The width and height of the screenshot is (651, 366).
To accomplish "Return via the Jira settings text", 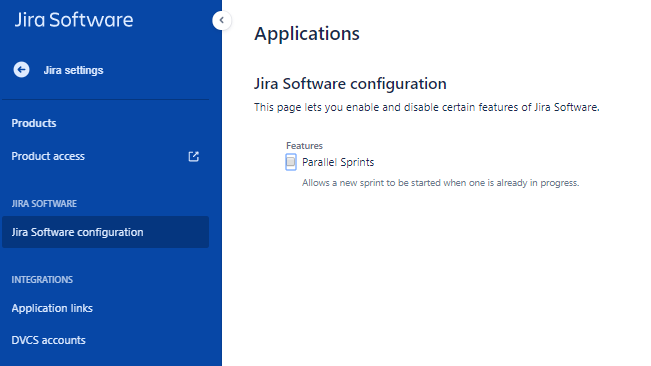I will coord(73,70).
